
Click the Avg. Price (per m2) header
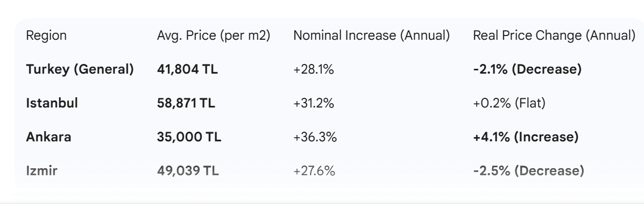pos(213,36)
